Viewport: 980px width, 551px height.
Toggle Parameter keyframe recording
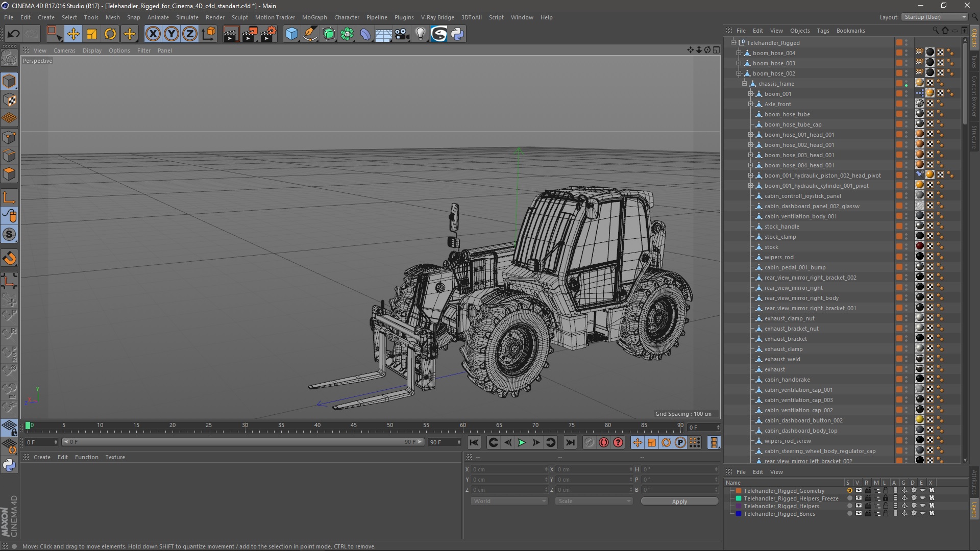(680, 442)
